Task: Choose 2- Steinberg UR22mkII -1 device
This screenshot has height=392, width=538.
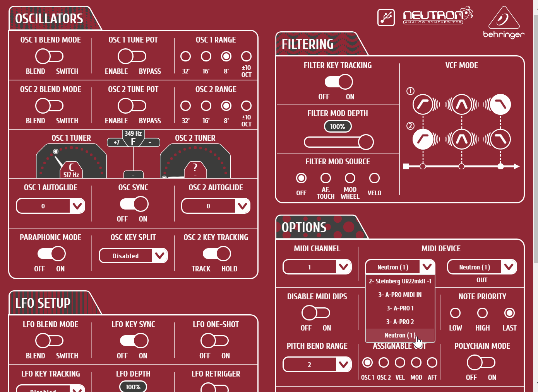Action: (x=400, y=281)
